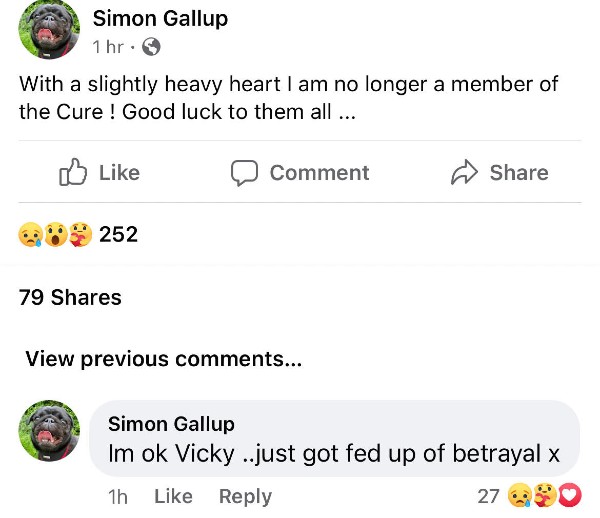Expand View previous comments
600x518 pixels.
pyautogui.click(x=163, y=359)
